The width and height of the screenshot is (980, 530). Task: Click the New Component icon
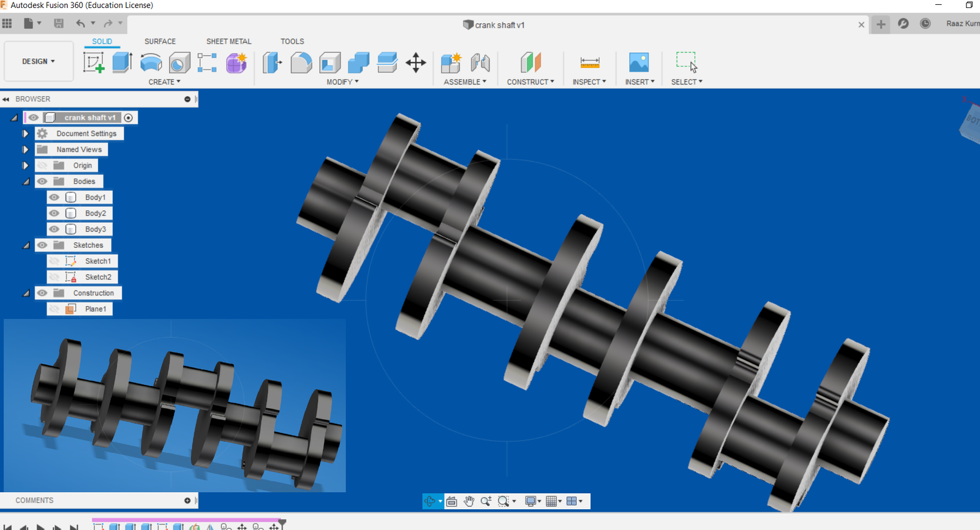(x=451, y=62)
